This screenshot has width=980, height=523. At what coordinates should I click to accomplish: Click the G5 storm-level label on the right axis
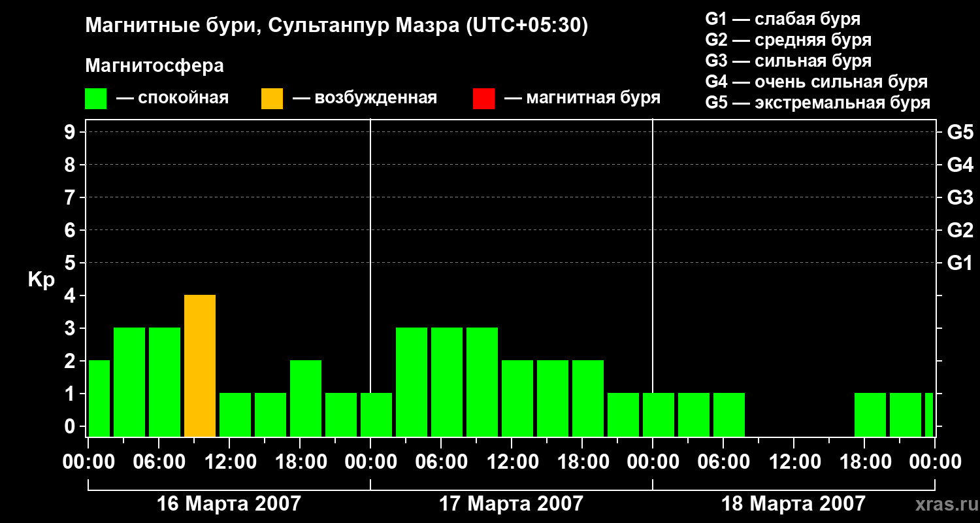960,132
